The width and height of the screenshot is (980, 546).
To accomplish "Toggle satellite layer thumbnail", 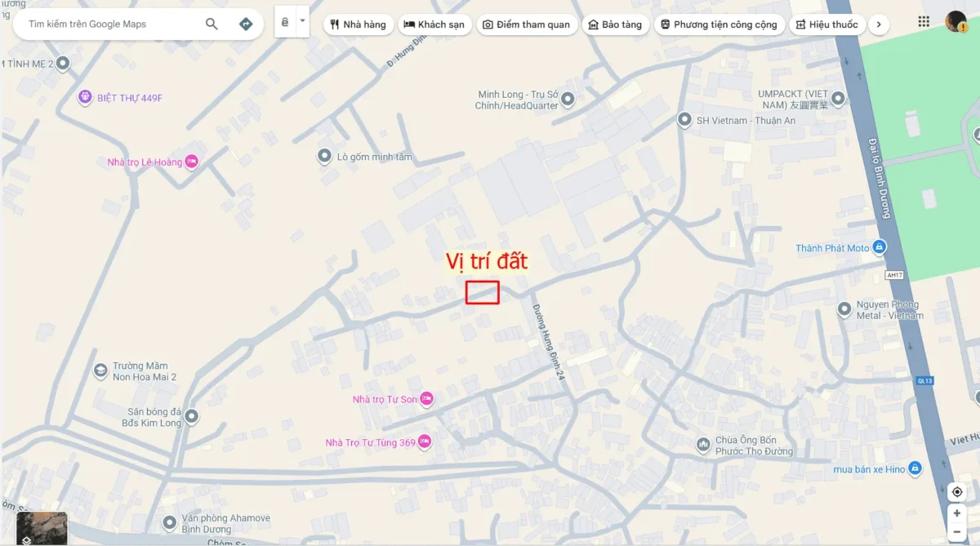I will (x=42, y=528).
